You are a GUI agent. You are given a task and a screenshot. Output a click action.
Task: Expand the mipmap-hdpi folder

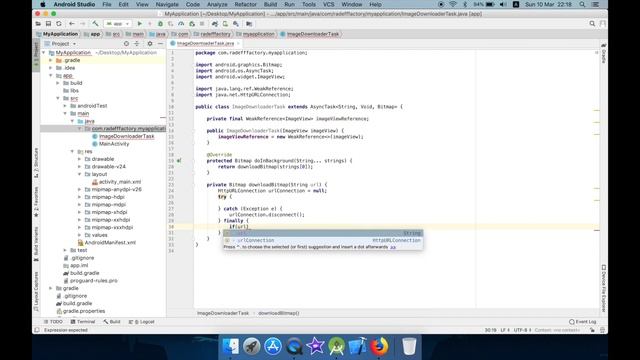80,197
